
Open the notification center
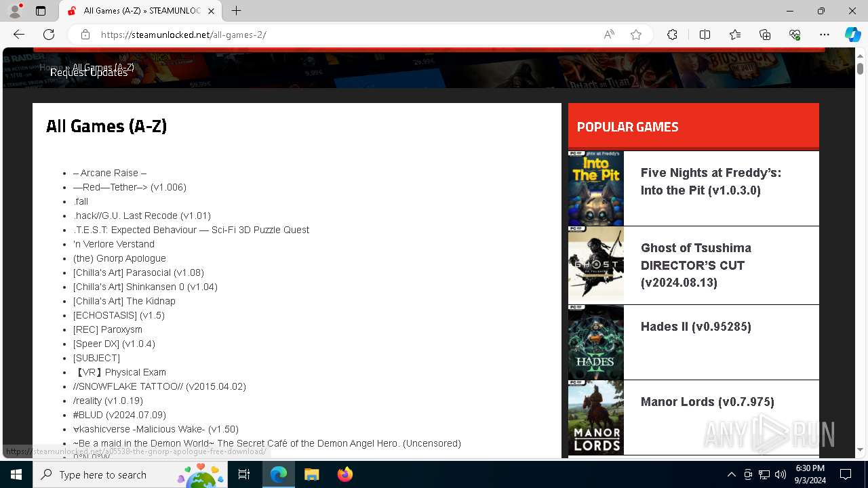pos(846,474)
